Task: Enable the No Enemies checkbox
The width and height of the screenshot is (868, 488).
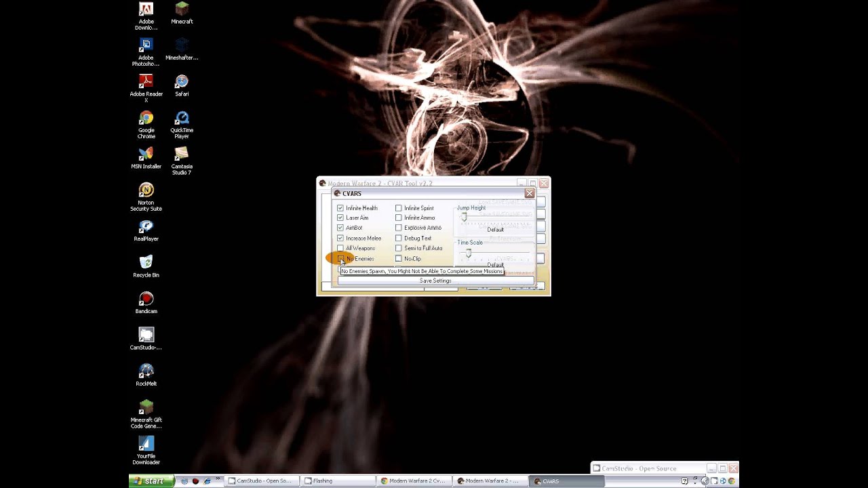Action: pos(340,258)
